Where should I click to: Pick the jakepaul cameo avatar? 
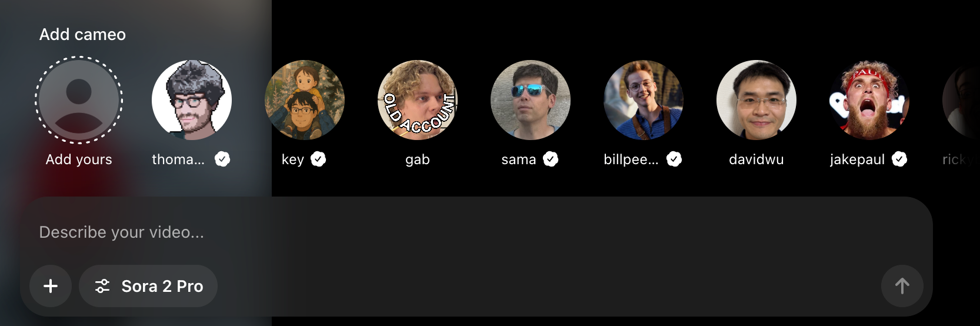click(869, 100)
